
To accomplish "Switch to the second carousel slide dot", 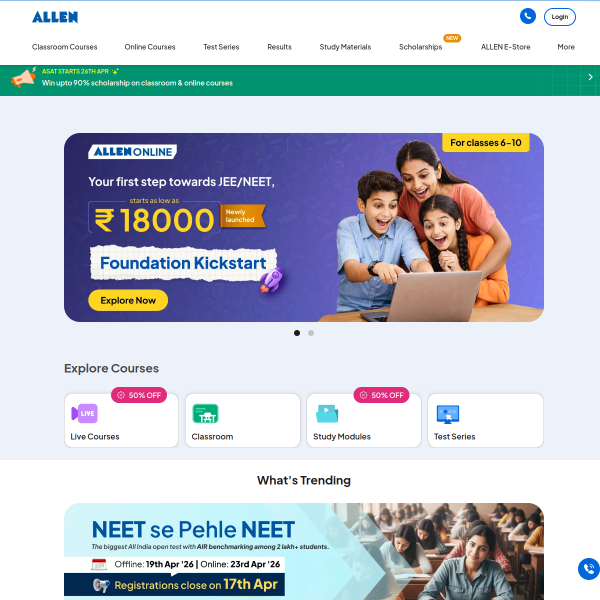I will 311,333.
